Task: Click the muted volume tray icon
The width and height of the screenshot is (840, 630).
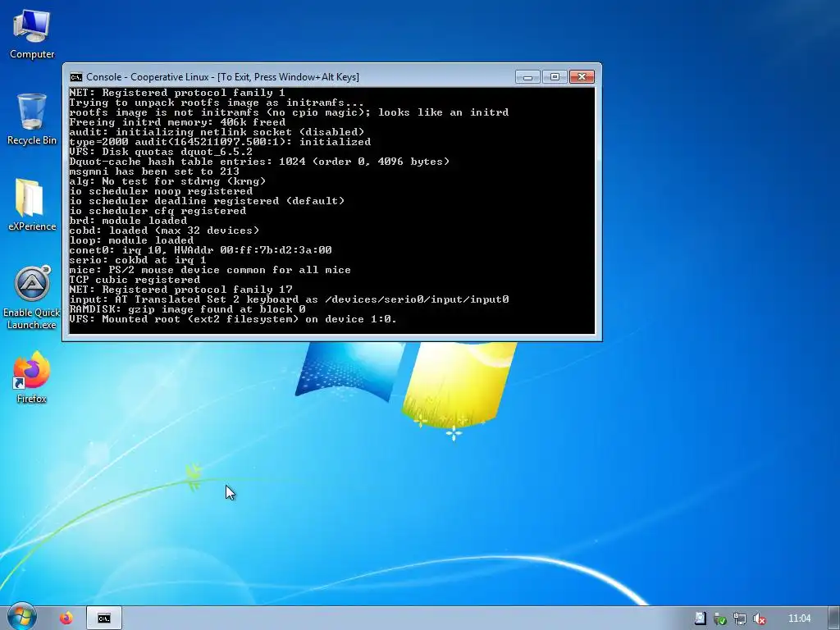Action: [759, 619]
